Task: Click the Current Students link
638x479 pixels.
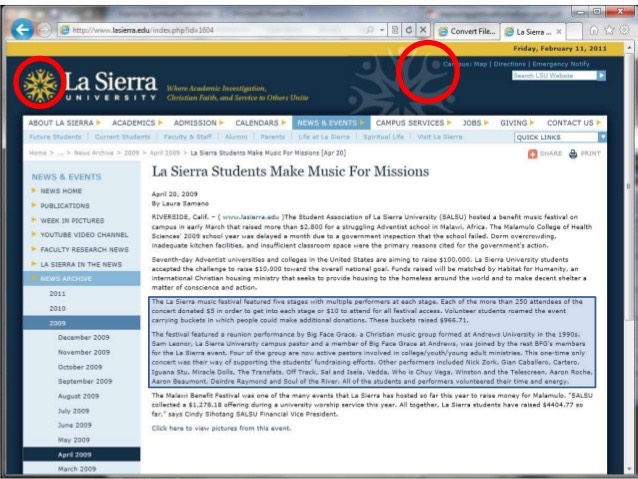Action: [122, 137]
